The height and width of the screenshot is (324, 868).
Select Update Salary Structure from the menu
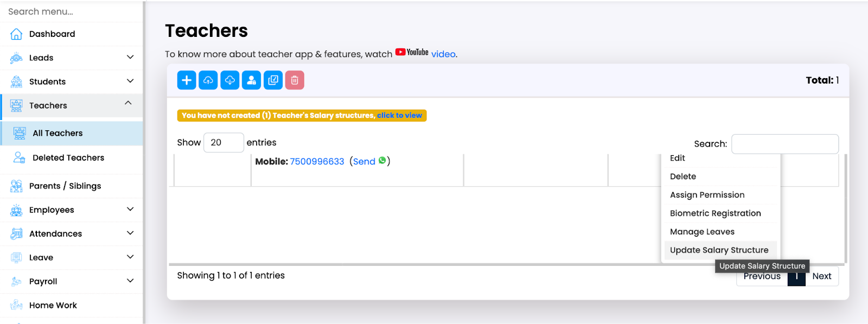coord(719,250)
